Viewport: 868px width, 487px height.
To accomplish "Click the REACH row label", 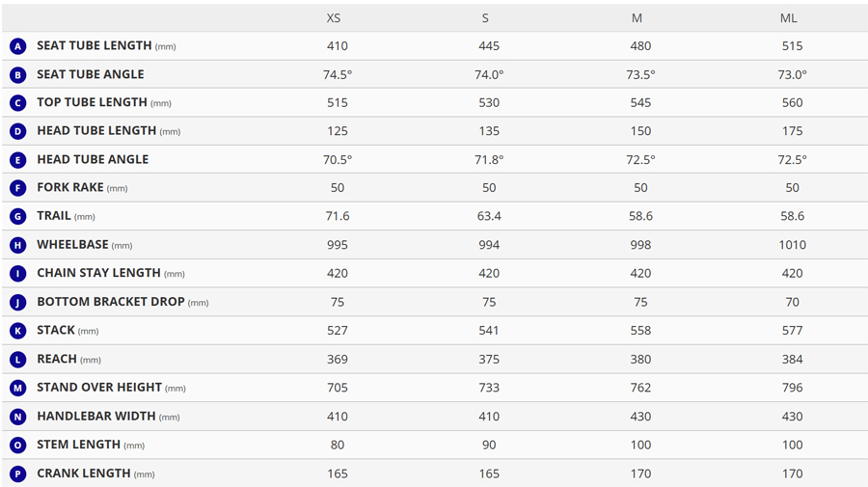I will [57, 359].
